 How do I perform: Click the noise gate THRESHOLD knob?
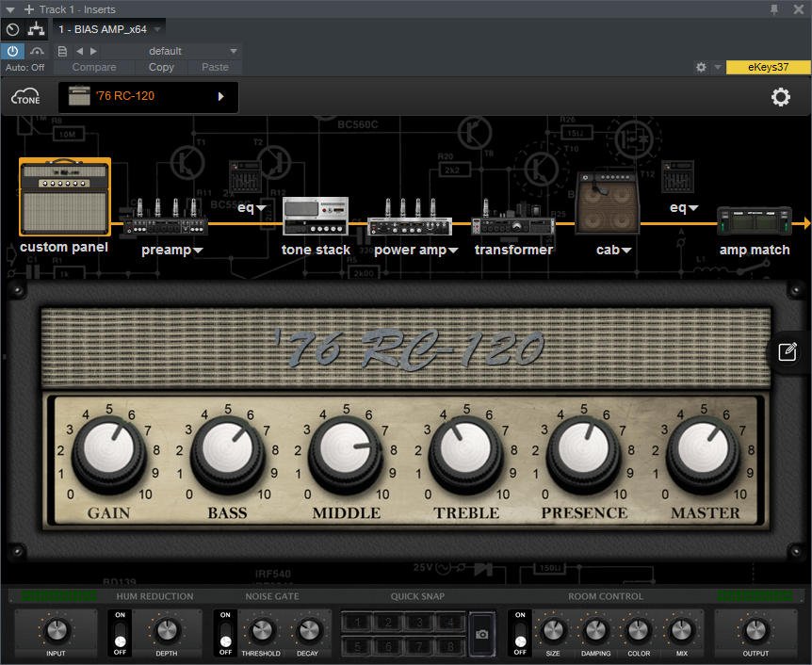[262, 630]
